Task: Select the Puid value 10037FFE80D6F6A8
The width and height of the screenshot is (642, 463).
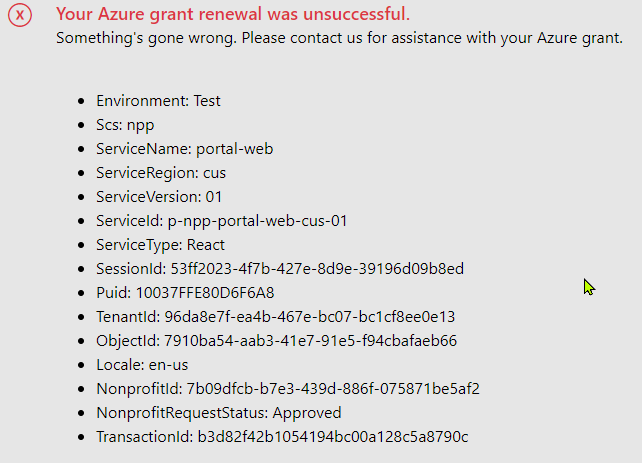Action: coord(206,293)
